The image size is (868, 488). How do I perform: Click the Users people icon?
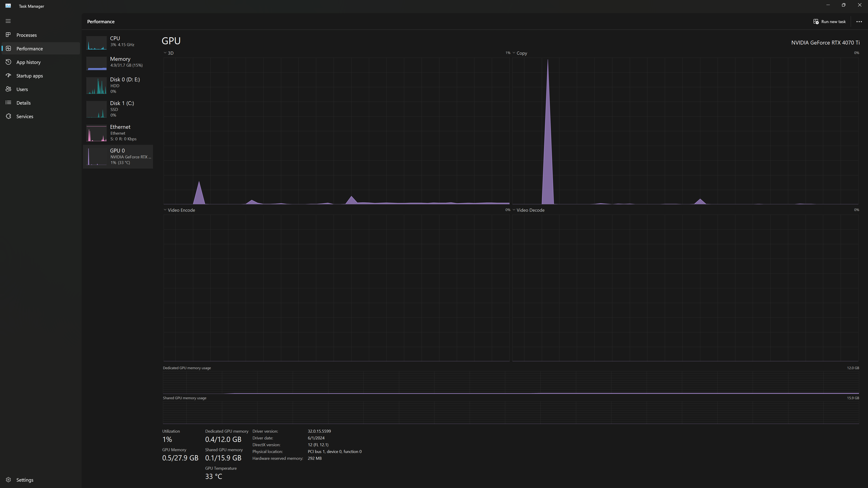8,89
